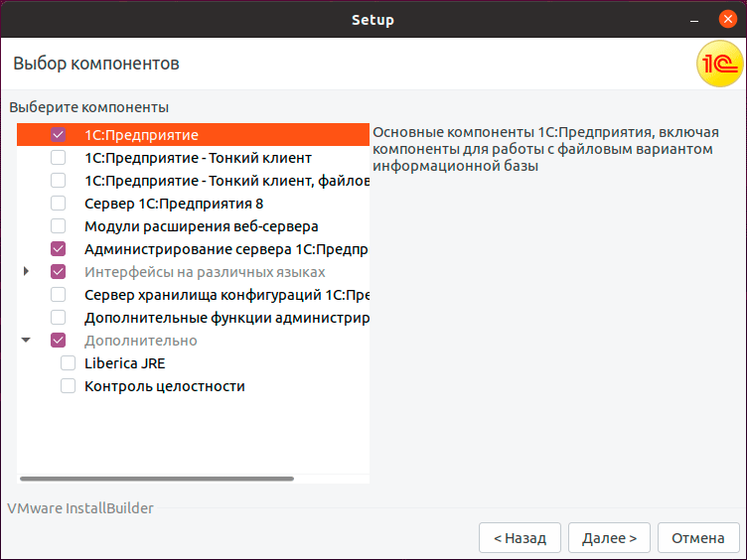This screenshot has width=747, height=560.
Task: Select Дополнительные функции администрирования item
Action: pyautogui.click(x=226, y=318)
